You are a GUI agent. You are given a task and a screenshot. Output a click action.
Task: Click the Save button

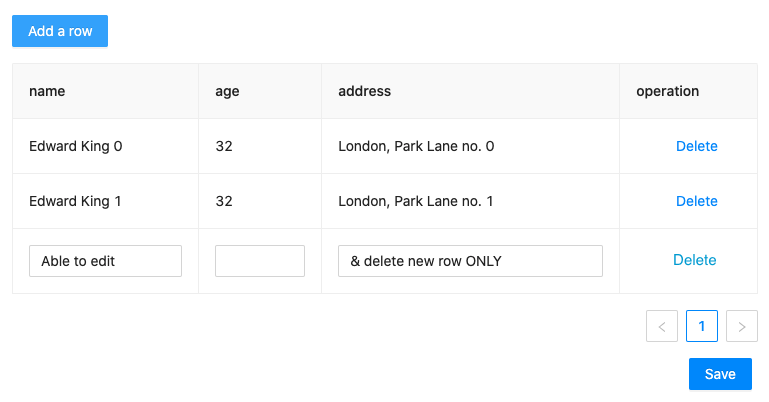tap(720, 374)
